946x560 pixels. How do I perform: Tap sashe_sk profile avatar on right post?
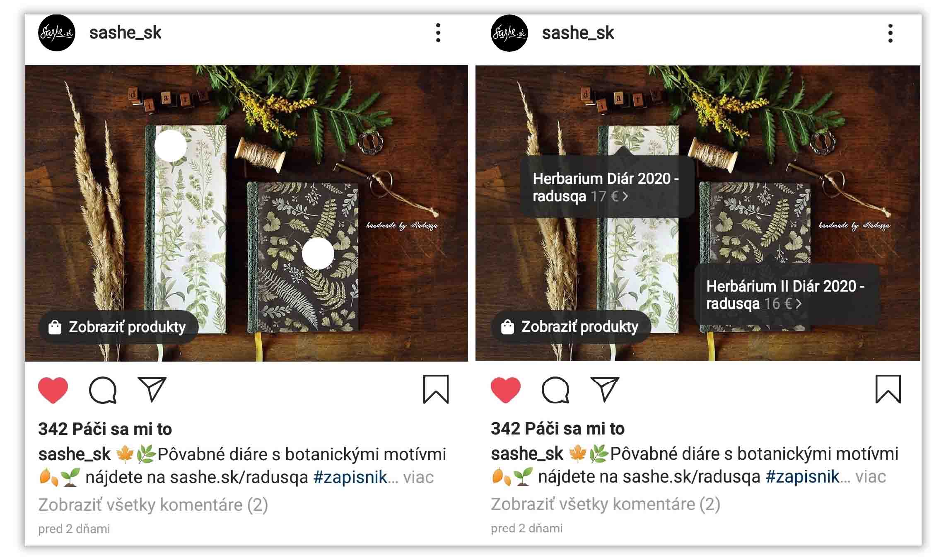[509, 33]
